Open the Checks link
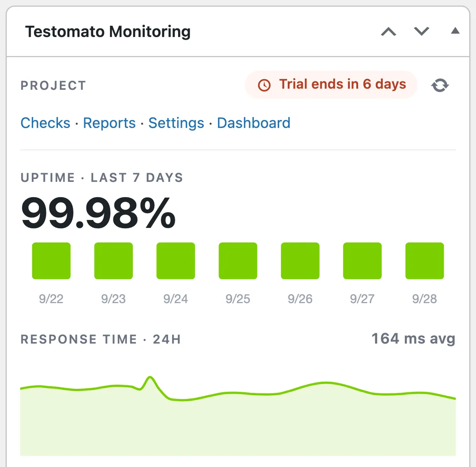The image size is (476, 467). coord(45,123)
